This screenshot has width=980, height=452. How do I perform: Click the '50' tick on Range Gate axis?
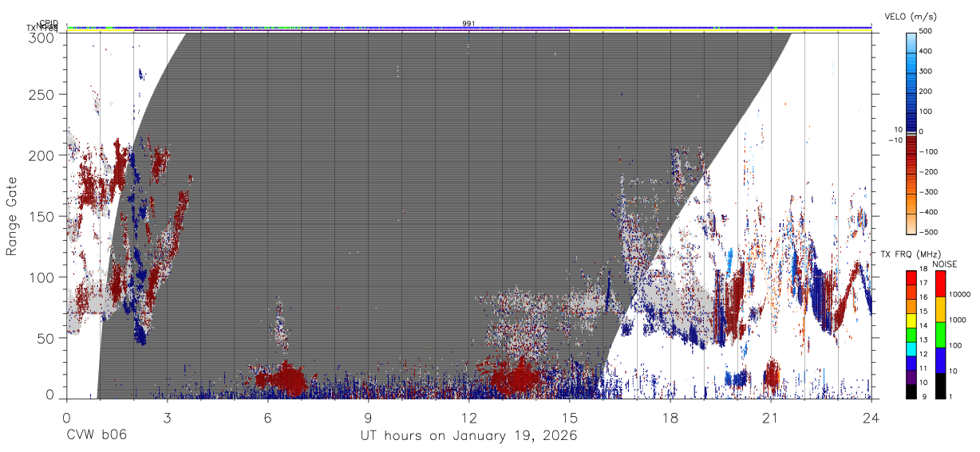point(45,338)
